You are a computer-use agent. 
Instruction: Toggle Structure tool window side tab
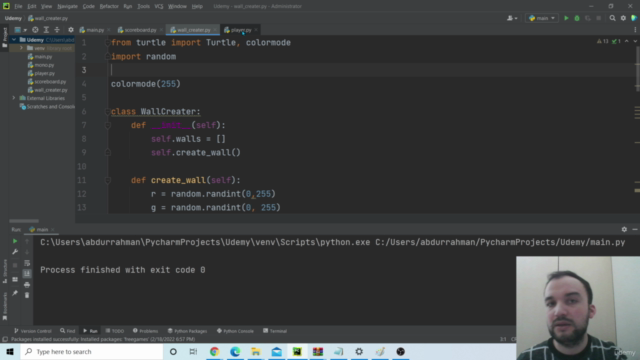point(4,271)
